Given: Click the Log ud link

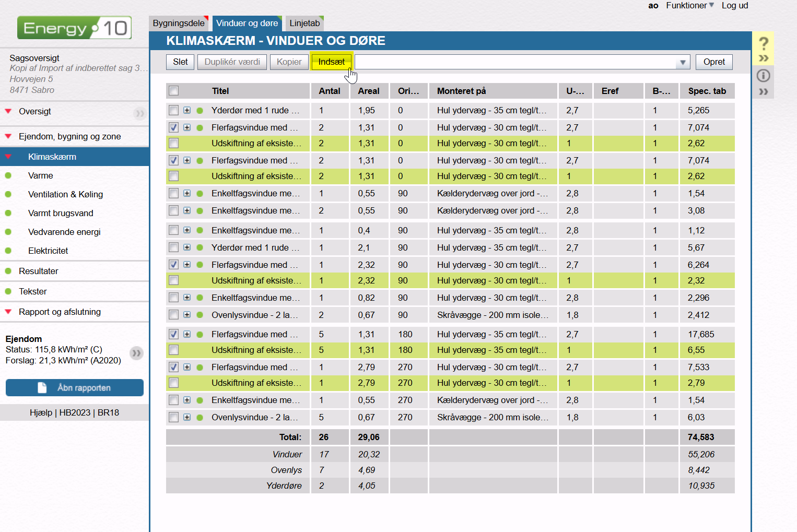Looking at the screenshot, I should [734, 5].
